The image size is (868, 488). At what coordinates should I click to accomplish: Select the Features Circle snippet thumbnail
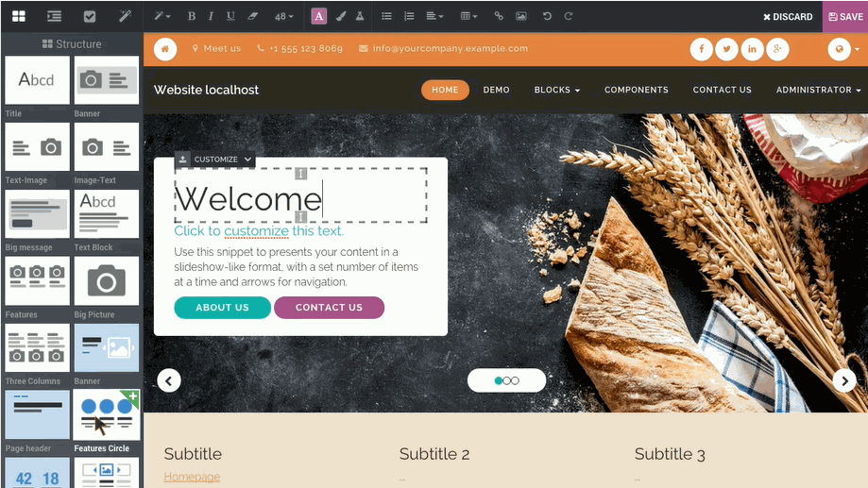tap(106, 414)
